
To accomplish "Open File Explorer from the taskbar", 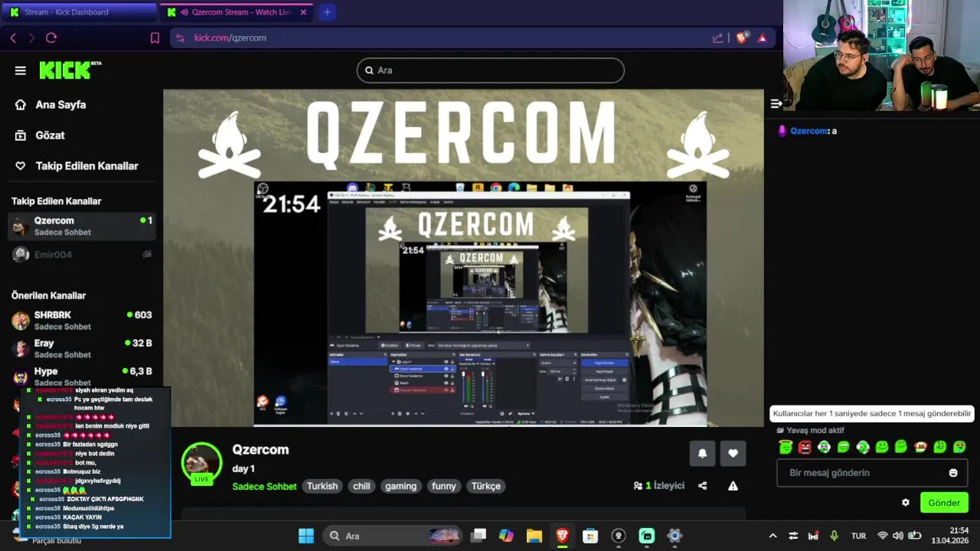I will coord(534,536).
